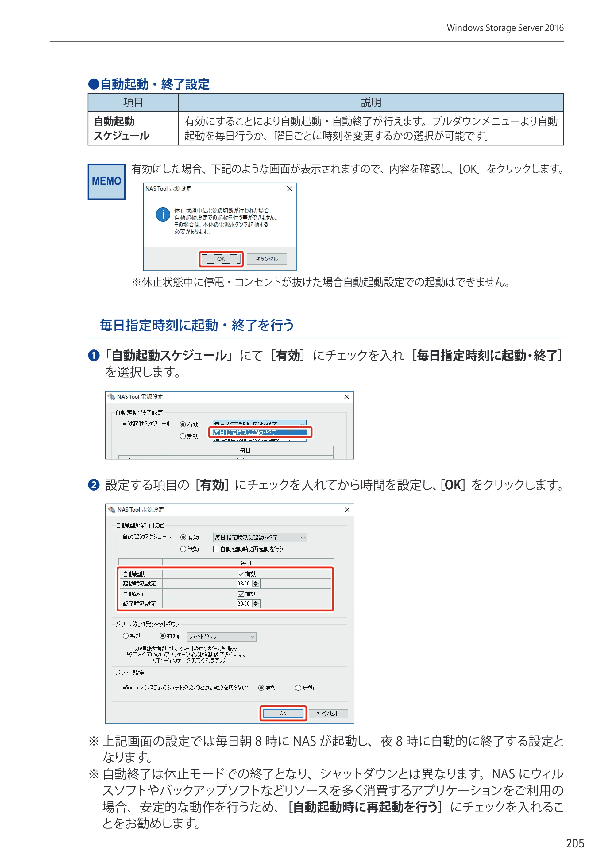614x868 pixels.
Task: Toggle the 自動起動 有効 checkbox in schedule table
Action: click(x=241, y=574)
